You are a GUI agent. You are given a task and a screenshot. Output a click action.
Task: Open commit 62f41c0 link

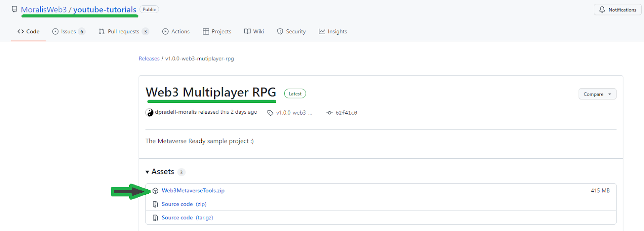[346, 113]
